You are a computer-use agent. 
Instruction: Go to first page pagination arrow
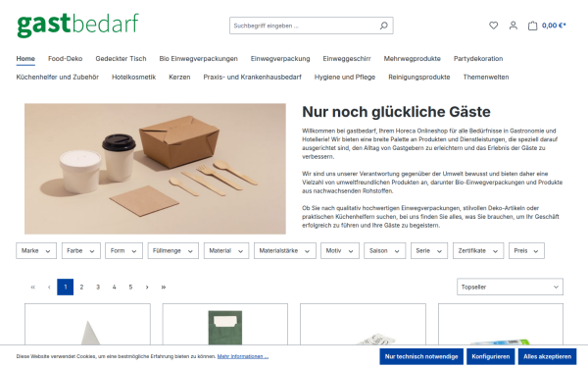coord(33,287)
